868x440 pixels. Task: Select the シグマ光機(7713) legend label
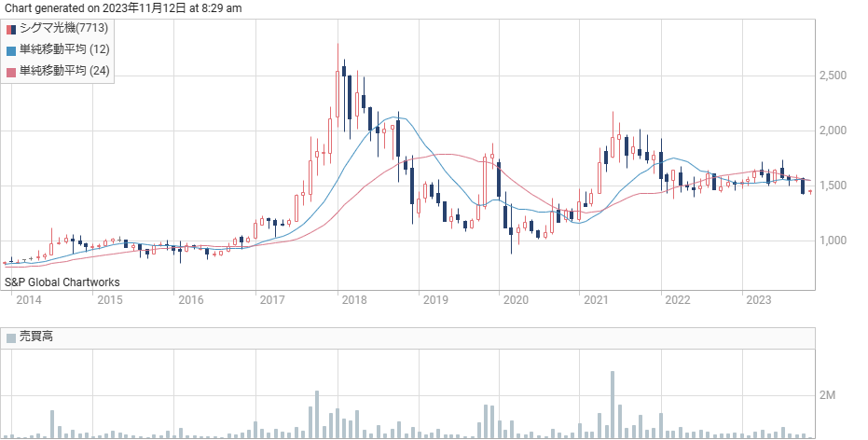coord(63,28)
